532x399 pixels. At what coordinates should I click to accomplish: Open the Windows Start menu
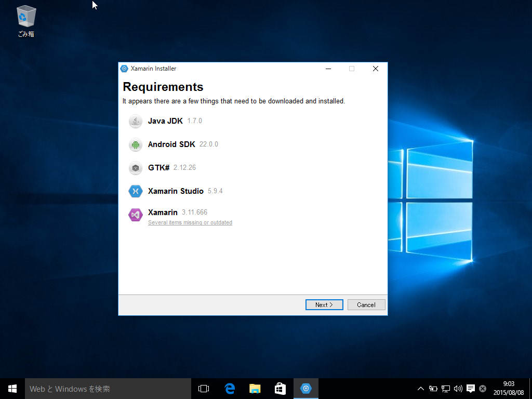pos(12,389)
